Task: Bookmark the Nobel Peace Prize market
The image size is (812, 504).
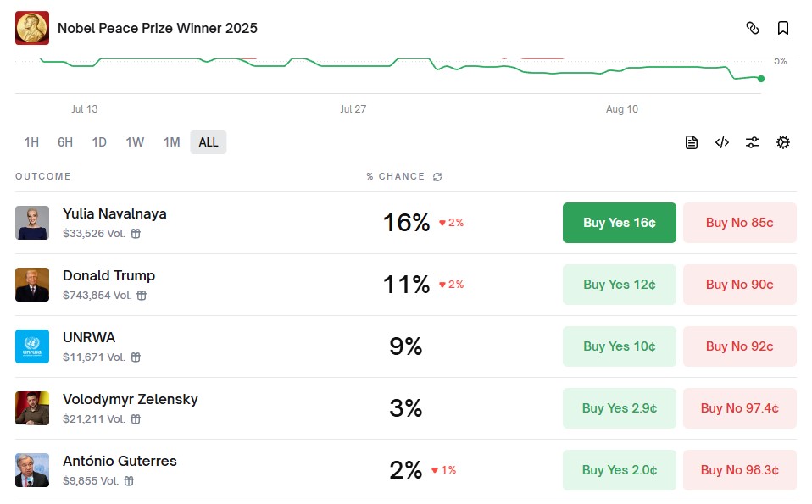Action: click(x=783, y=28)
